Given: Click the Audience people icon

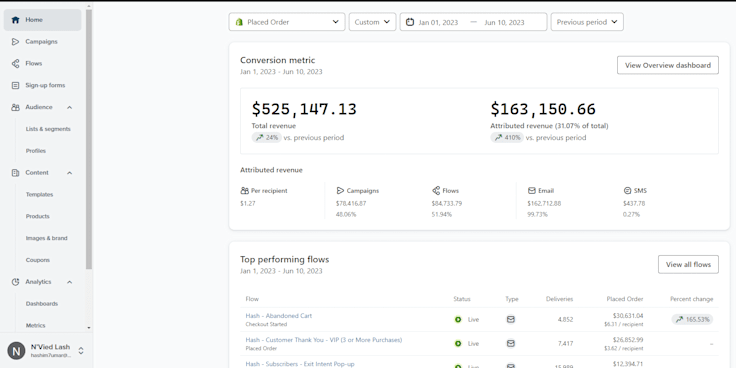Looking at the screenshot, I should tap(15, 107).
